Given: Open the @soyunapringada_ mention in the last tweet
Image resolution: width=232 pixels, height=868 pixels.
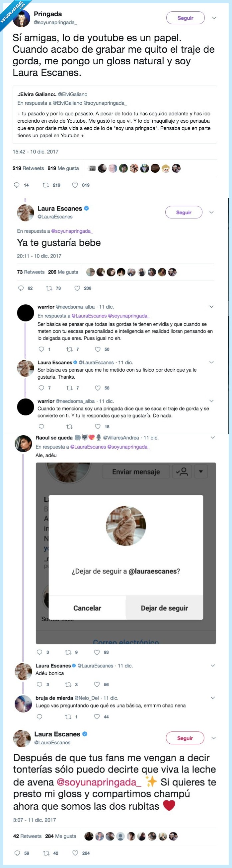Looking at the screenshot, I should (99, 782).
